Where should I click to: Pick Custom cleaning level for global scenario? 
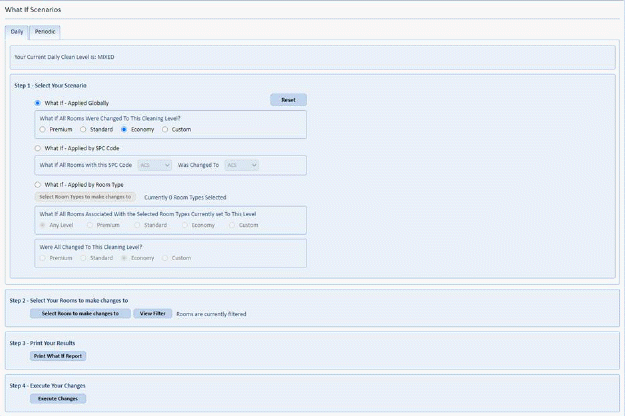165,129
